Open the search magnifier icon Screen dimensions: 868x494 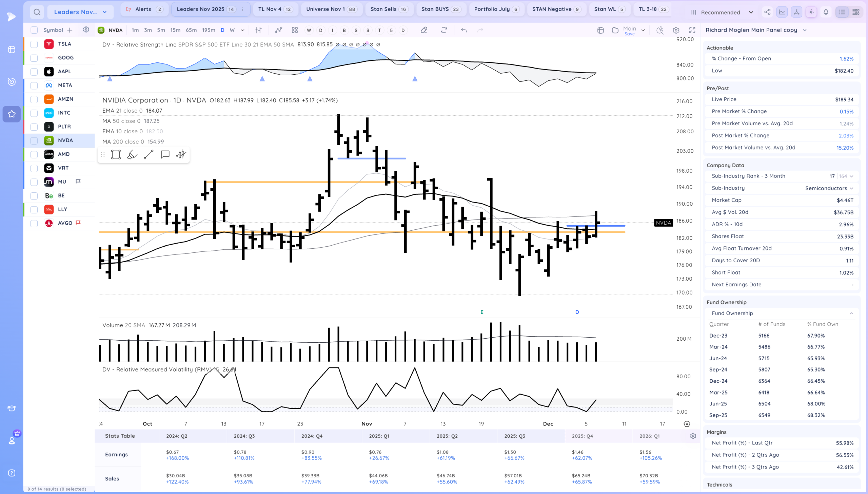click(37, 12)
